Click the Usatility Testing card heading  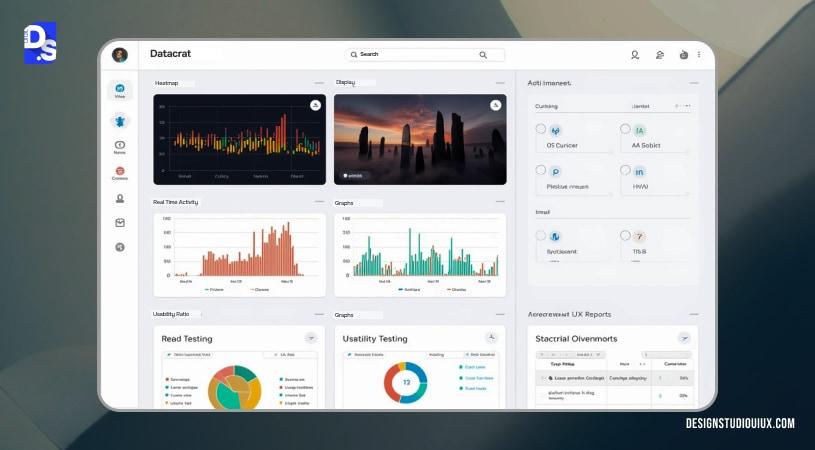[x=375, y=339]
